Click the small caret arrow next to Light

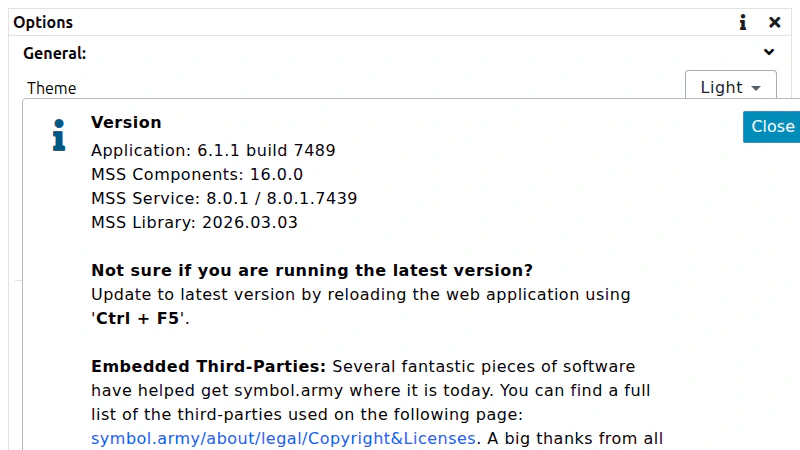click(756, 88)
